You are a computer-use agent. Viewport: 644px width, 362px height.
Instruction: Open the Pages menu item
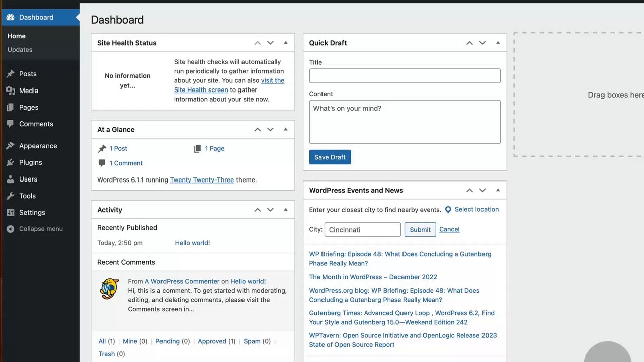pyautogui.click(x=29, y=107)
